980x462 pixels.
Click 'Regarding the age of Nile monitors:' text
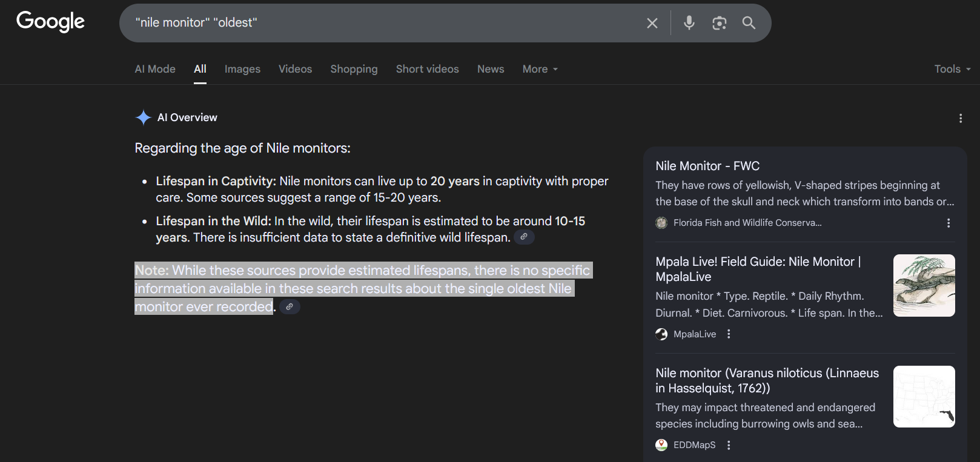pyautogui.click(x=242, y=148)
